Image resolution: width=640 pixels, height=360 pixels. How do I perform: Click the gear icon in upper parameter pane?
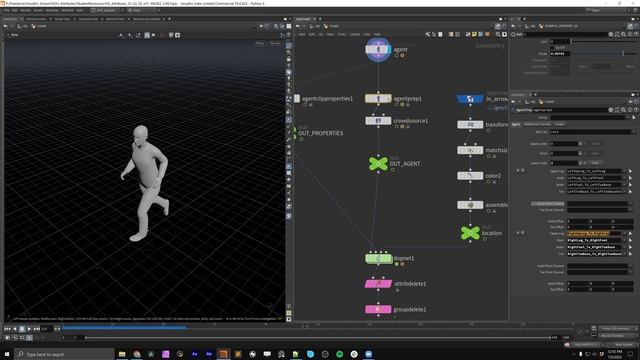click(611, 35)
